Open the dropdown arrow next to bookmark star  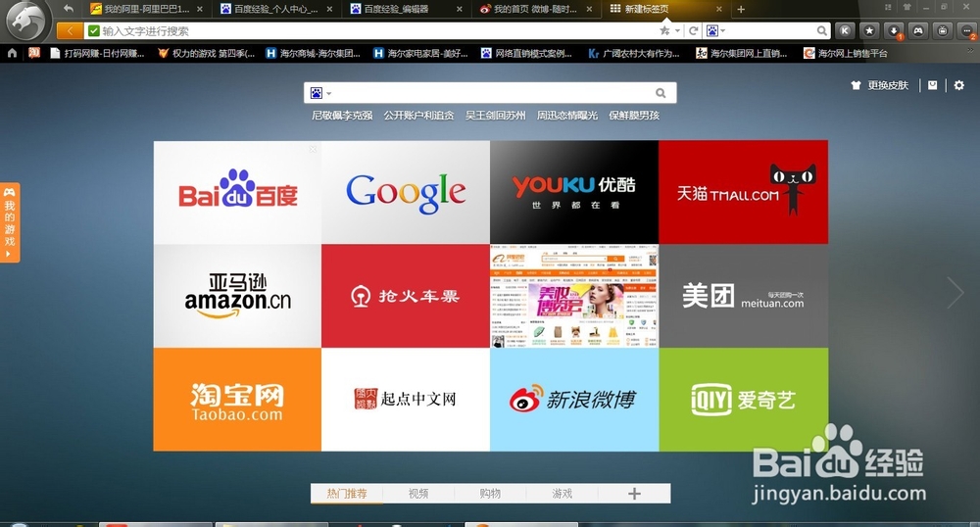pos(677,30)
